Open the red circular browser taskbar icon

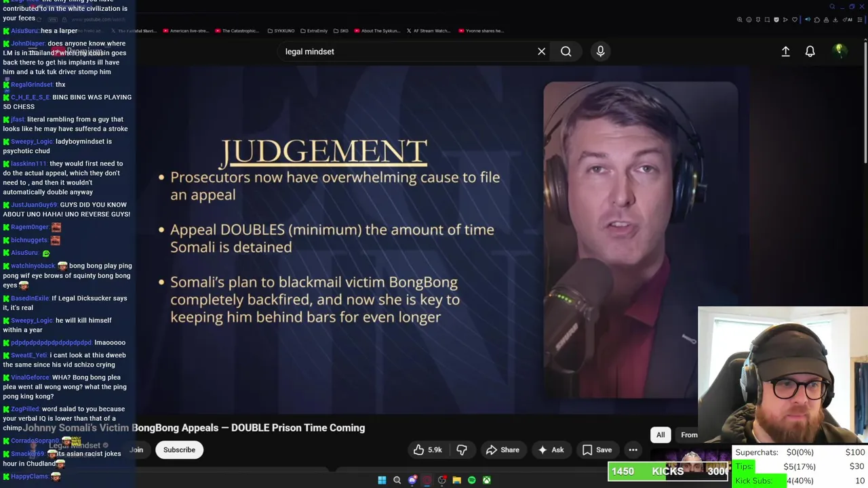(x=427, y=480)
